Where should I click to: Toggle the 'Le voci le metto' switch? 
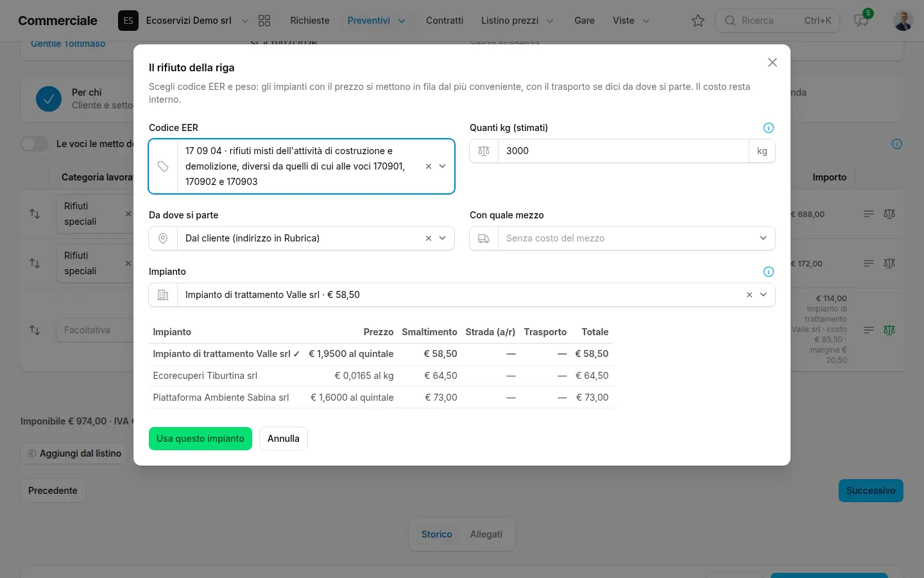pyautogui.click(x=35, y=144)
